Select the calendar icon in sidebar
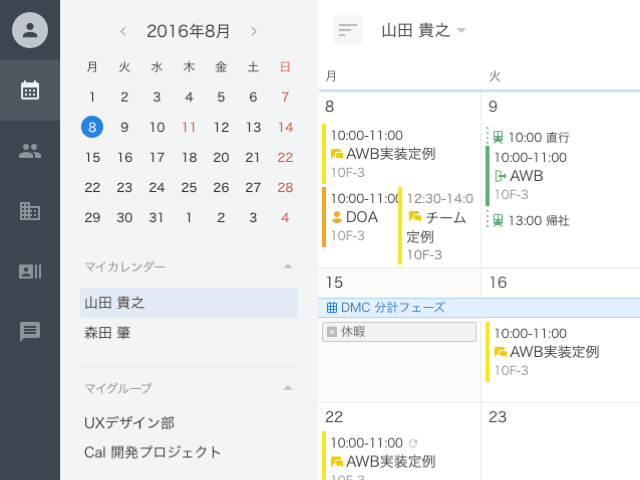The image size is (640, 480). [30, 91]
